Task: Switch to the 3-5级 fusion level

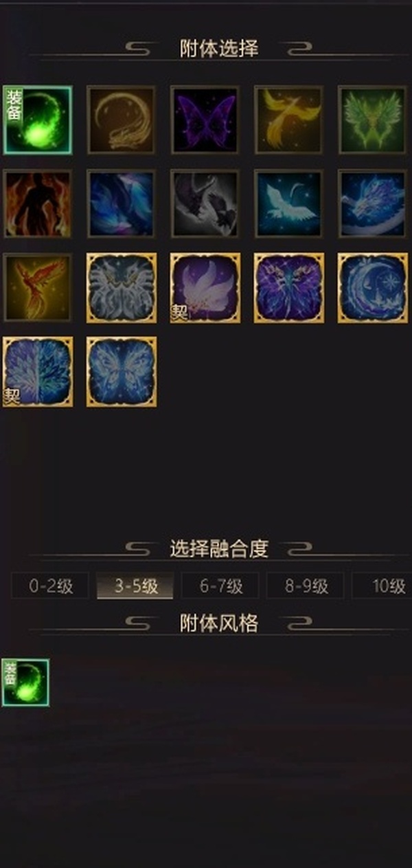Action: pyautogui.click(x=135, y=586)
